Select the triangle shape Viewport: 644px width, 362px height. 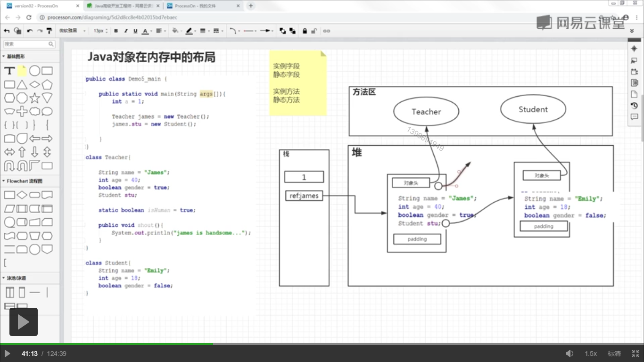(22, 85)
